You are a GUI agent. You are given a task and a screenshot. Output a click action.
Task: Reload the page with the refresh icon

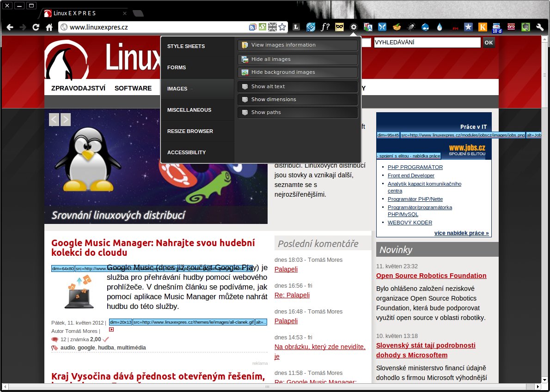coord(36,27)
